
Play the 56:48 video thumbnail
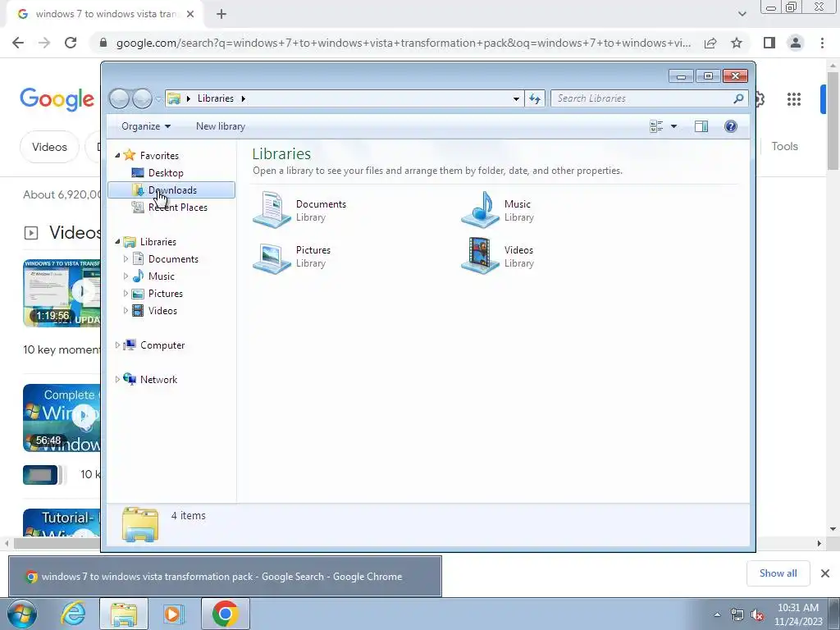click(x=62, y=418)
